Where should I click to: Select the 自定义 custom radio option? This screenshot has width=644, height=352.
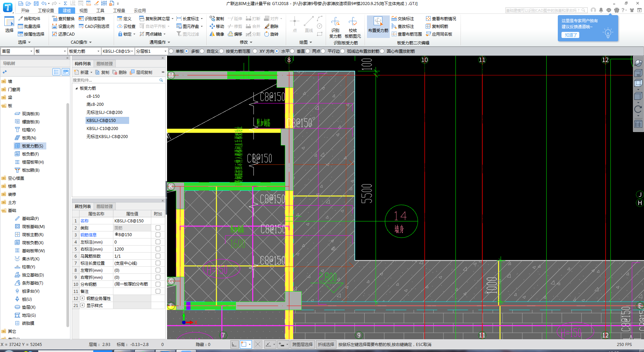click(202, 51)
